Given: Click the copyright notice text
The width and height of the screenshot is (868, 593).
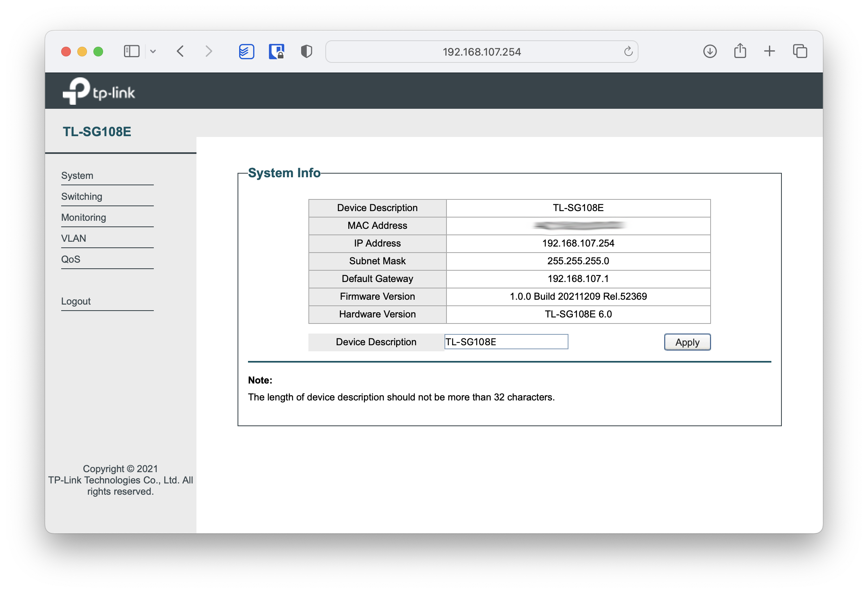Looking at the screenshot, I should tap(120, 480).
